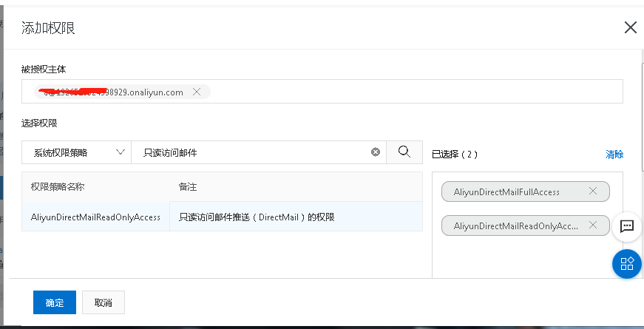Click the 只读访问邮件推送 remark cell

click(x=256, y=217)
